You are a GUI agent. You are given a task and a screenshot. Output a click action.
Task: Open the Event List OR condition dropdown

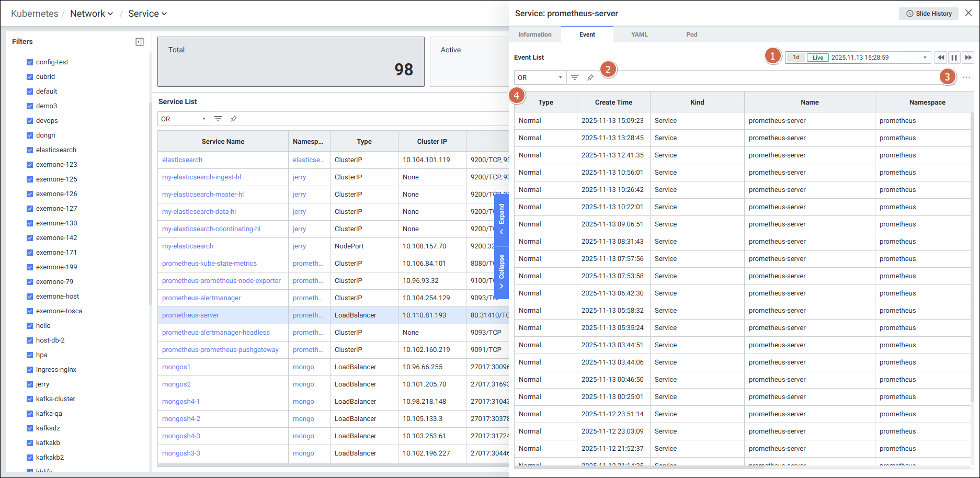[540, 77]
